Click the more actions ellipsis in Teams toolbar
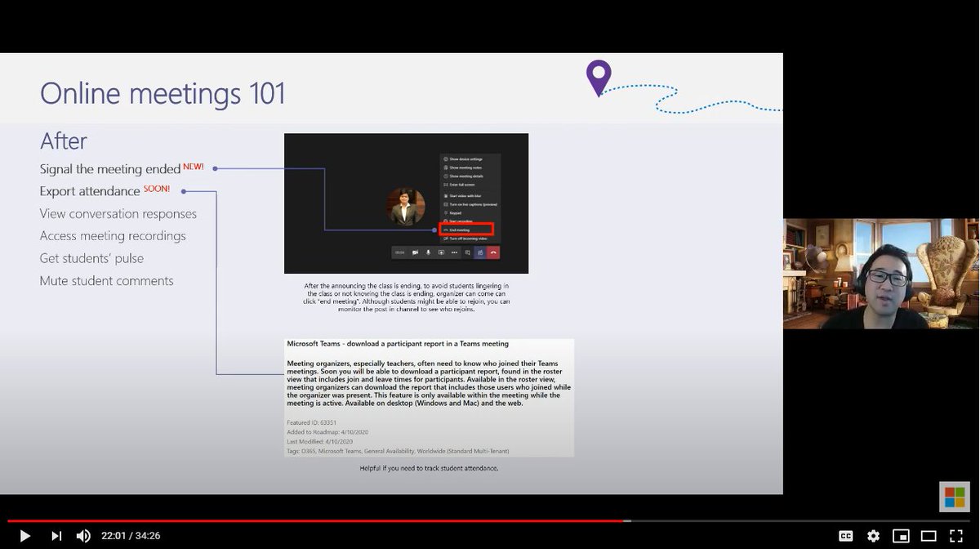980x549 pixels. (454, 252)
